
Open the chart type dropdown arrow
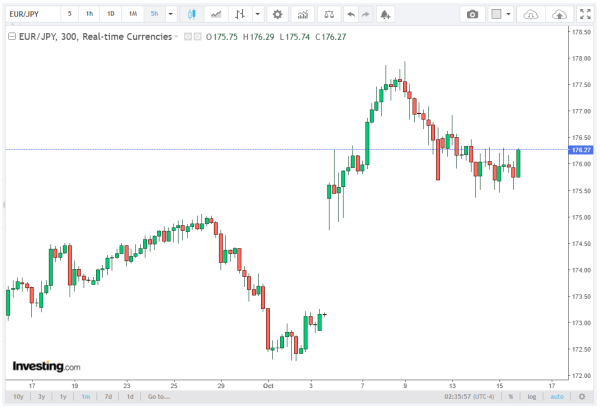(x=258, y=14)
